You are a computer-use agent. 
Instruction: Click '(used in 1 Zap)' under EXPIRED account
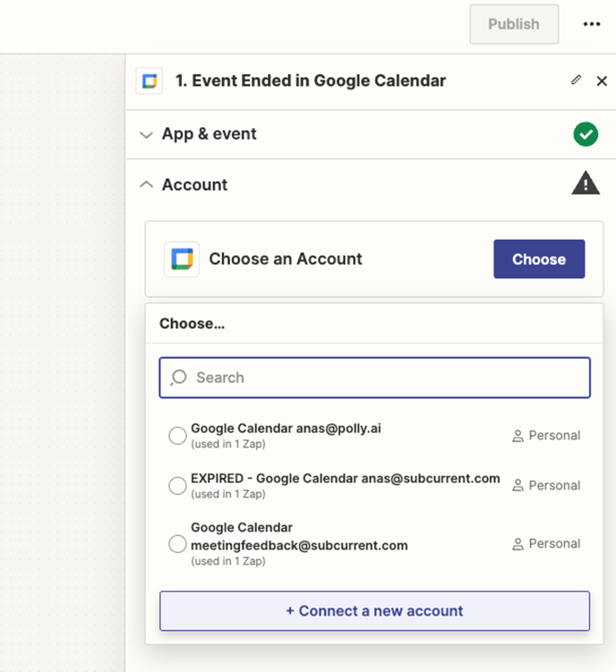click(227, 494)
